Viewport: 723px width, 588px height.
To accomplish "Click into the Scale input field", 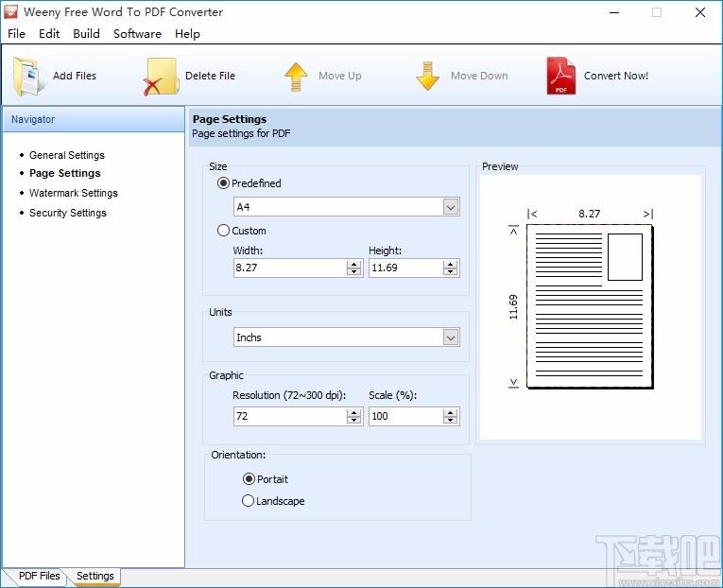I will tap(405, 417).
